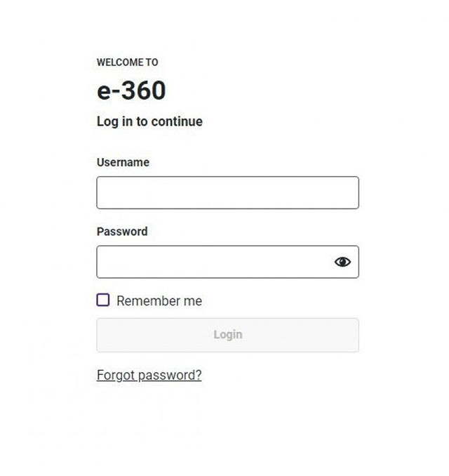Click the Password field label
Screen dimensions: 449x476
[122, 231]
